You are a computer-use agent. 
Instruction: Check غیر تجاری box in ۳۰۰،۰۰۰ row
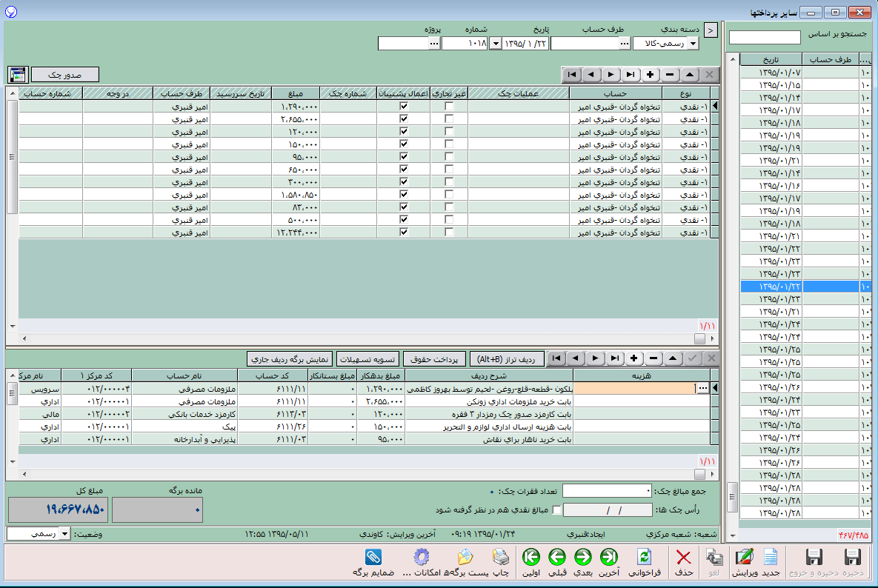(x=448, y=182)
